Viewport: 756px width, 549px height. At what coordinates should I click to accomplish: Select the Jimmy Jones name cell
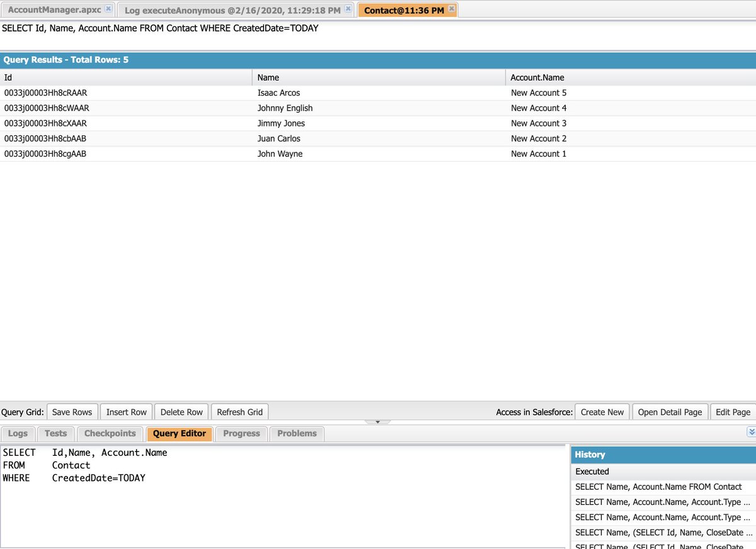tap(379, 123)
